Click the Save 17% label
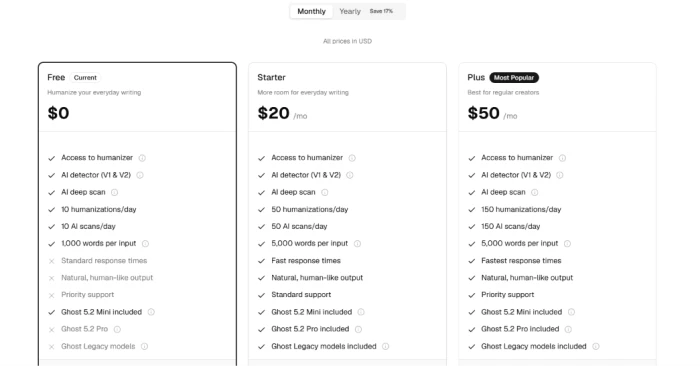This screenshot has width=700, height=366. point(381,11)
